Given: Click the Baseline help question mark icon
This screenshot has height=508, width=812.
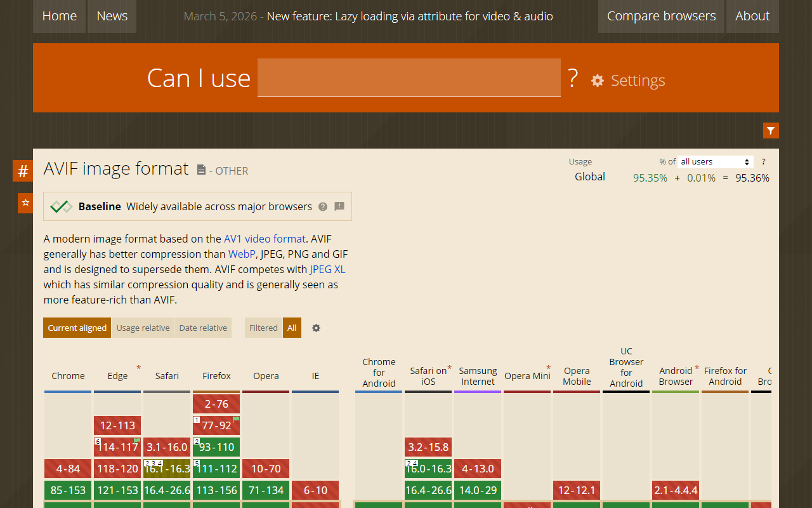Looking at the screenshot, I should pyautogui.click(x=323, y=206).
